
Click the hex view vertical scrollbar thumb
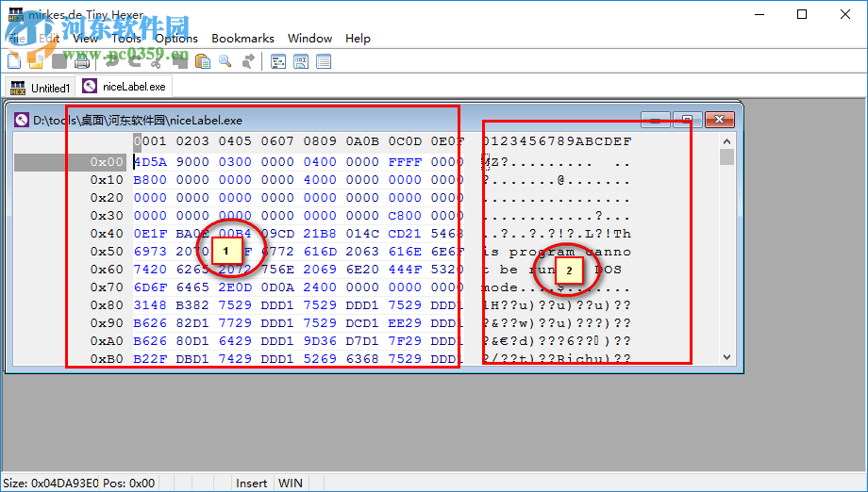(726, 157)
